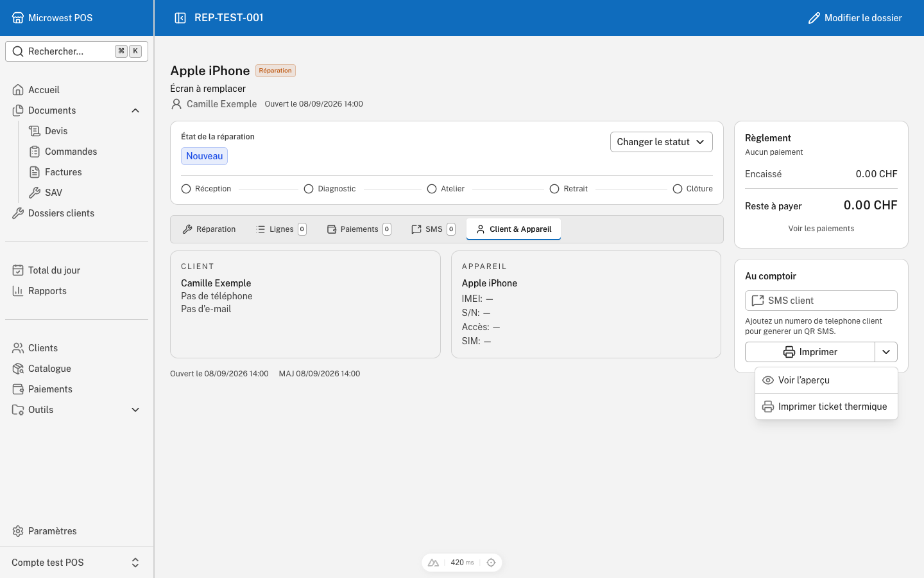
Task: Click the crosshair icon in bottom debug bar
Action: click(x=491, y=563)
